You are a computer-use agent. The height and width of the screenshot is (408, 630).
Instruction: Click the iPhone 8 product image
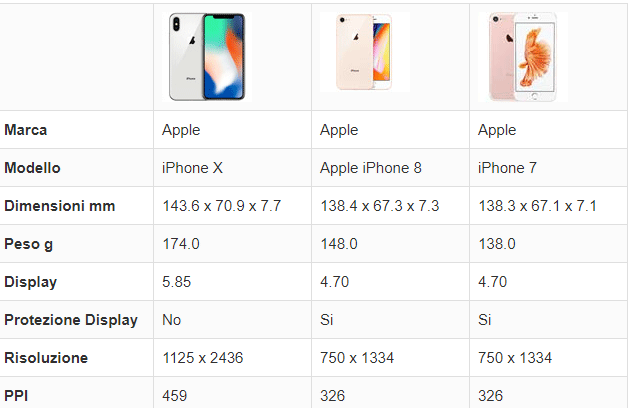pos(365,52)
